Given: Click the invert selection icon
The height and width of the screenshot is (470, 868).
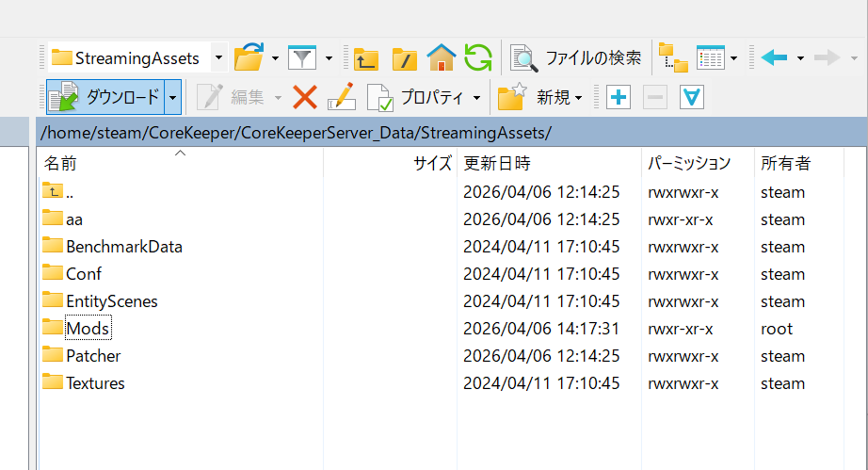Looking at the screenshot, I should pyautogui.click(x=692, y=97).
